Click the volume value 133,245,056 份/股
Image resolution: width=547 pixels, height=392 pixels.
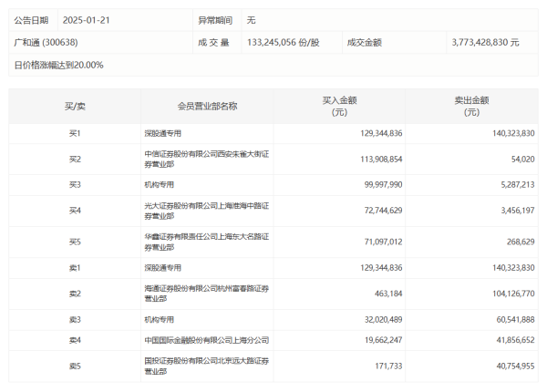284,43
